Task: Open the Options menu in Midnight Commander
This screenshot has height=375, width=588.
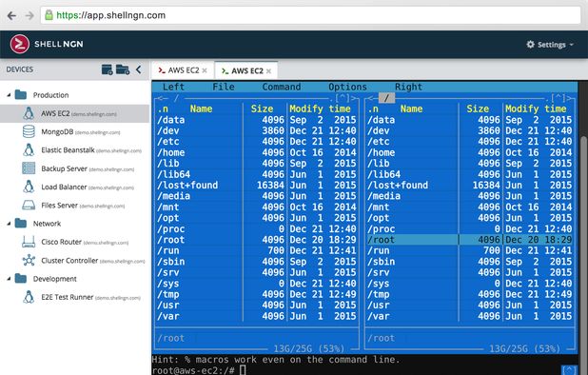Action: pos(347,87)
